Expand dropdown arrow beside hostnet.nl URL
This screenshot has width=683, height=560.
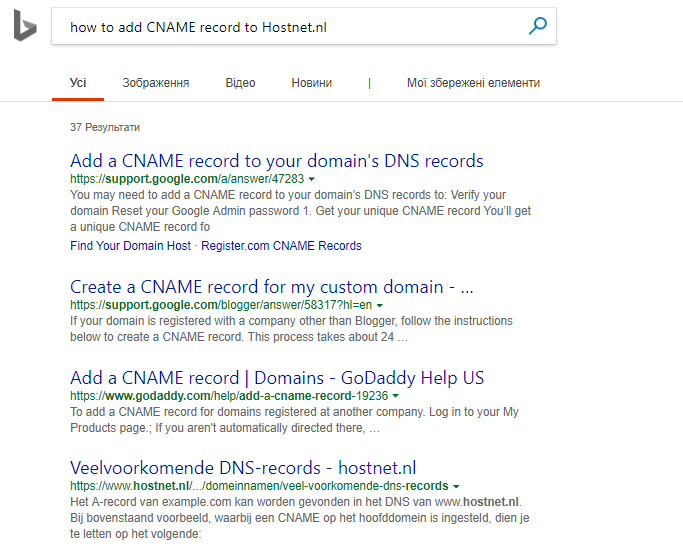(456, 486)
